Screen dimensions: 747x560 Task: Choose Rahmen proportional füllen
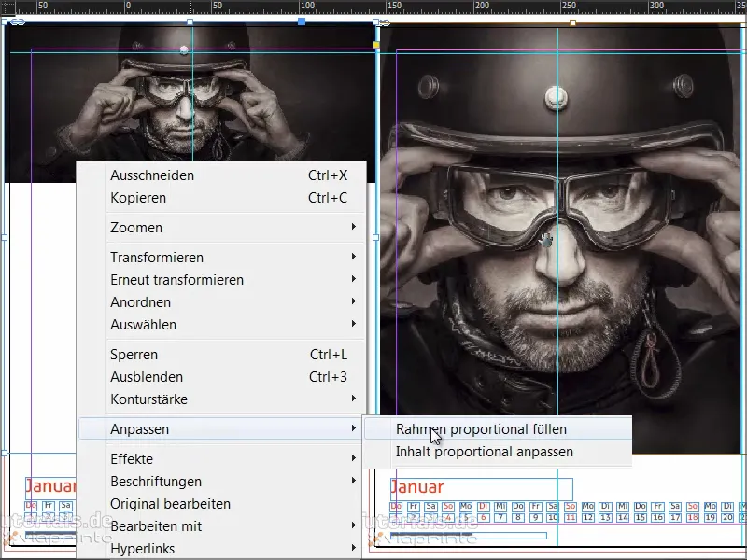(x=481, y=429)
